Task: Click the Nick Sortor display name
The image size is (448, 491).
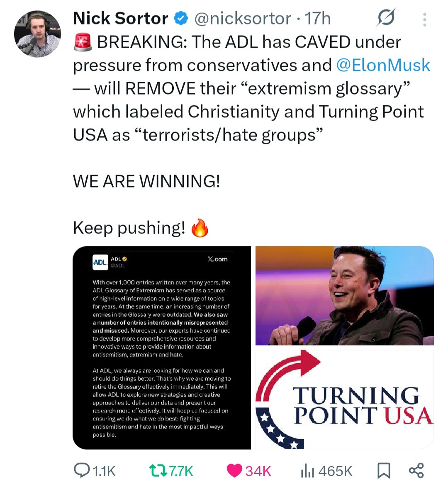Action: pos(120,19)
